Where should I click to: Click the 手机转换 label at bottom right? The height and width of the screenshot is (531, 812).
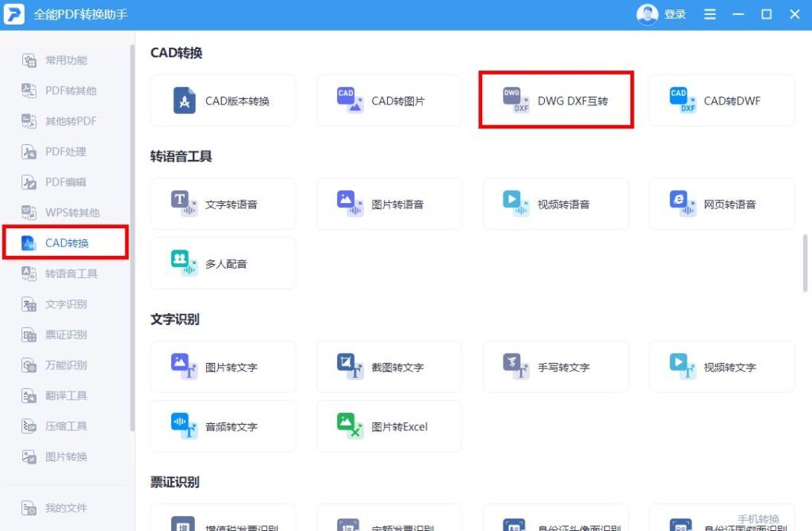758,518
